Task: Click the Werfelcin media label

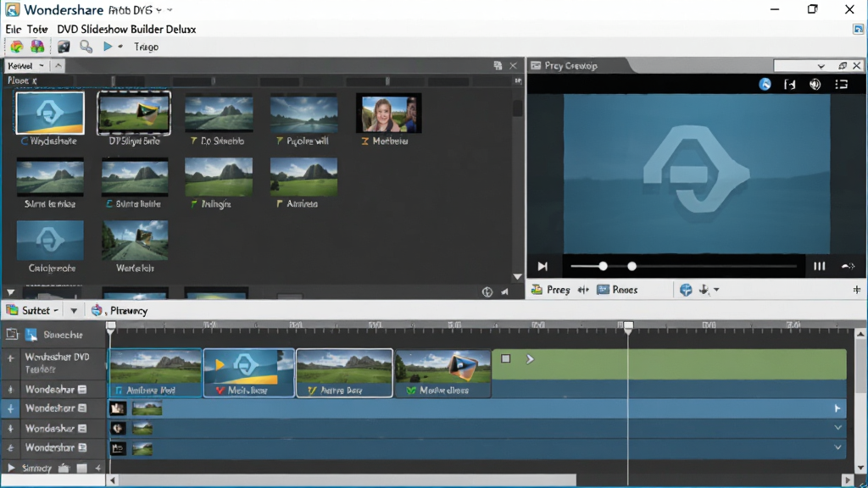Action: tap(135, 269)
